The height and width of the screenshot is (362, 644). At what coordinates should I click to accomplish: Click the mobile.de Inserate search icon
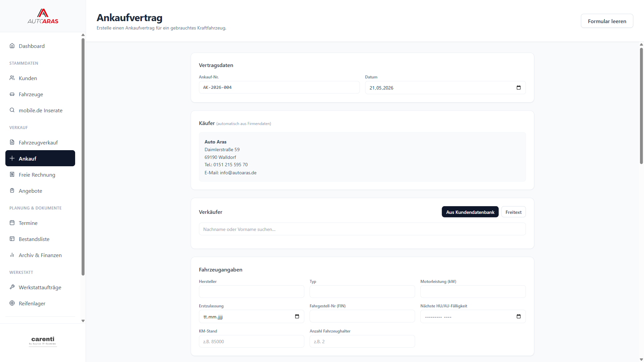click(x=12, y=110)
